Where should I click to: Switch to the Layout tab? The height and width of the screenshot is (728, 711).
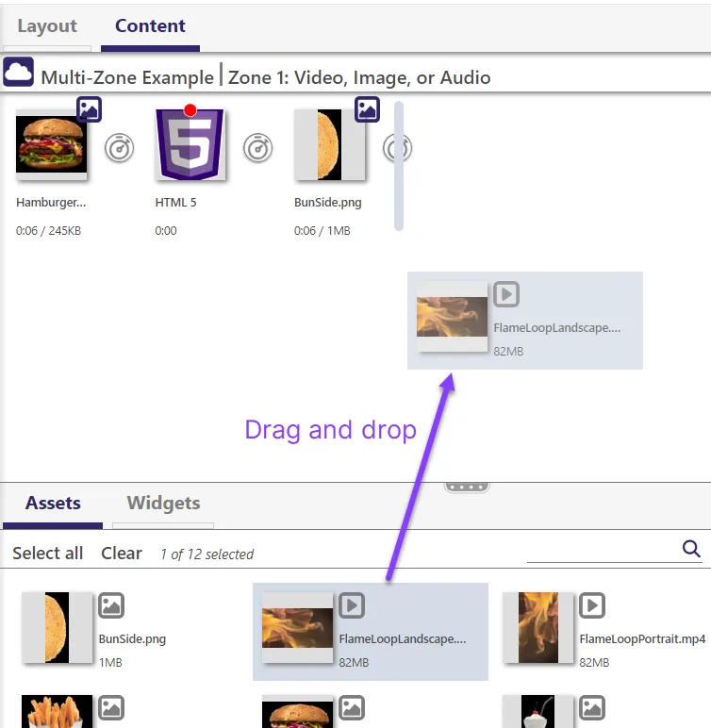[x=47, y=26]
